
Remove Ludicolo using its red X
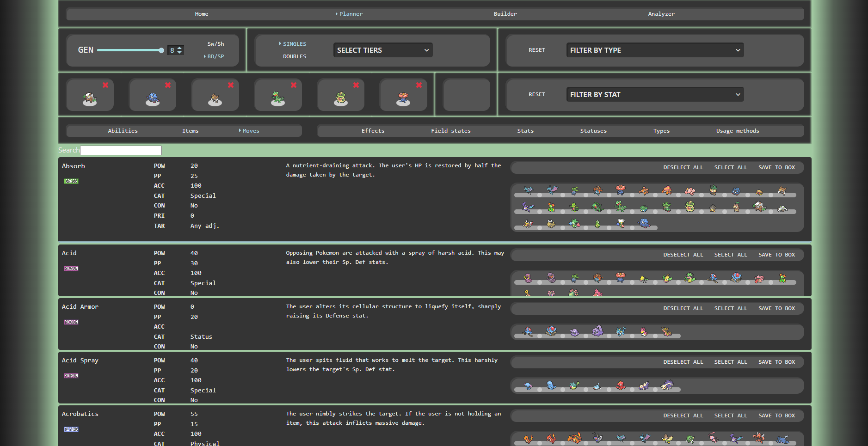tap(356, 85)
